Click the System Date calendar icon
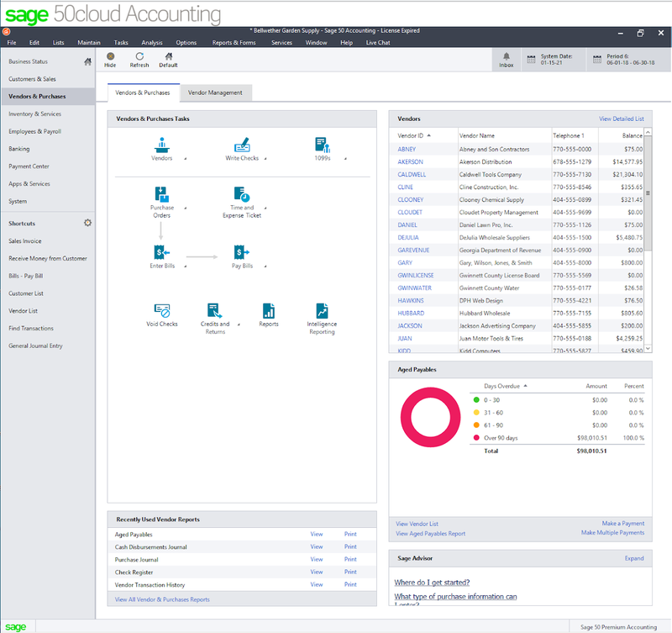This screenshot has height=633, width=672. [531, 59]
